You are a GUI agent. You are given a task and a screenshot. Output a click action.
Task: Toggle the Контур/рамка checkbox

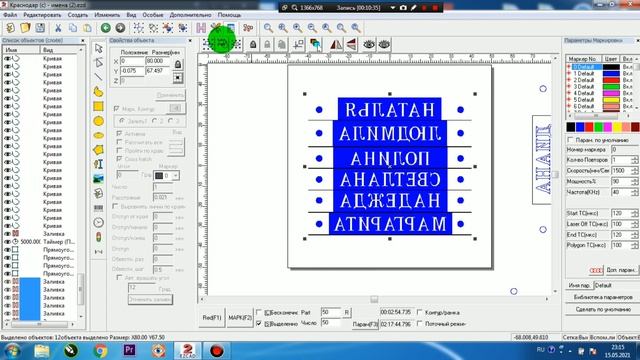click(x=420, y=312)
